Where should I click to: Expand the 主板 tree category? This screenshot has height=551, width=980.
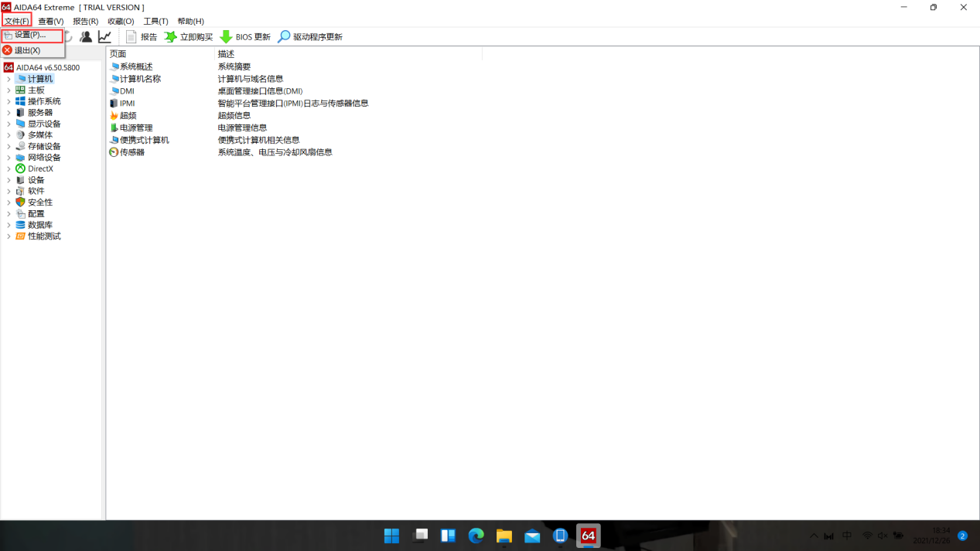[x=7, y=89]
